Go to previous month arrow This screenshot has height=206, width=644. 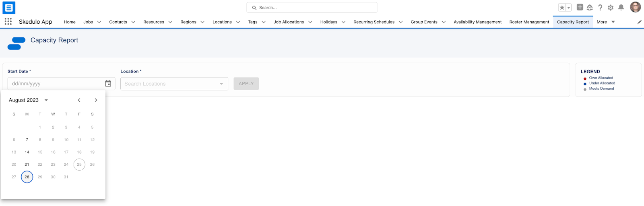point(79,100)
